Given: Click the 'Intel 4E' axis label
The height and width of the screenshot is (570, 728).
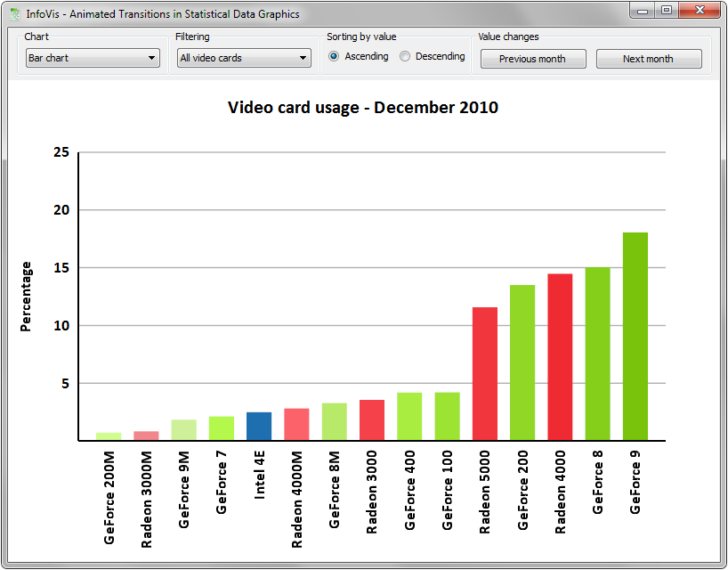Looking at the screenshot, I should pyautogui.click(x=259, y=475).
